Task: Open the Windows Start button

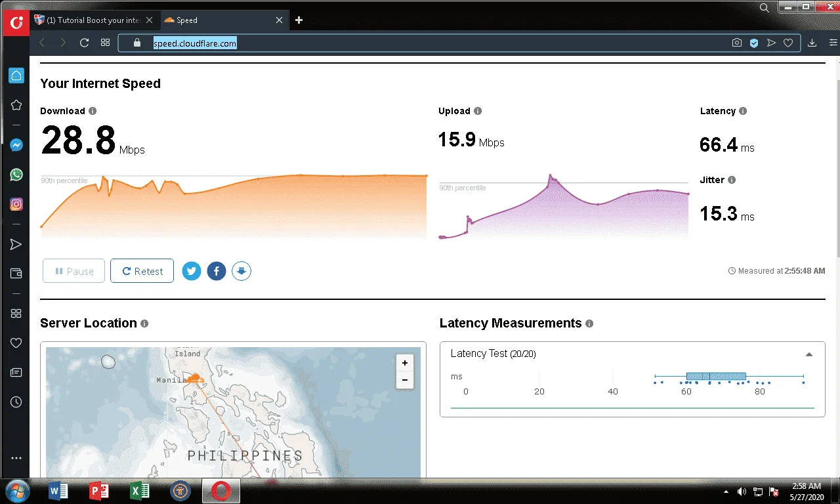Action: click(17, 491)
